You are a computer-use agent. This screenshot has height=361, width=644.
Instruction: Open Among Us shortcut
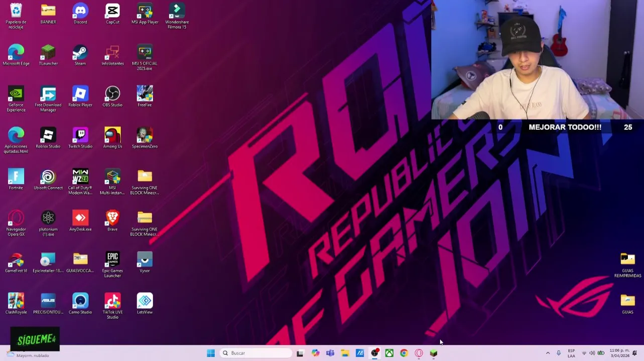[x=112, y=138]
